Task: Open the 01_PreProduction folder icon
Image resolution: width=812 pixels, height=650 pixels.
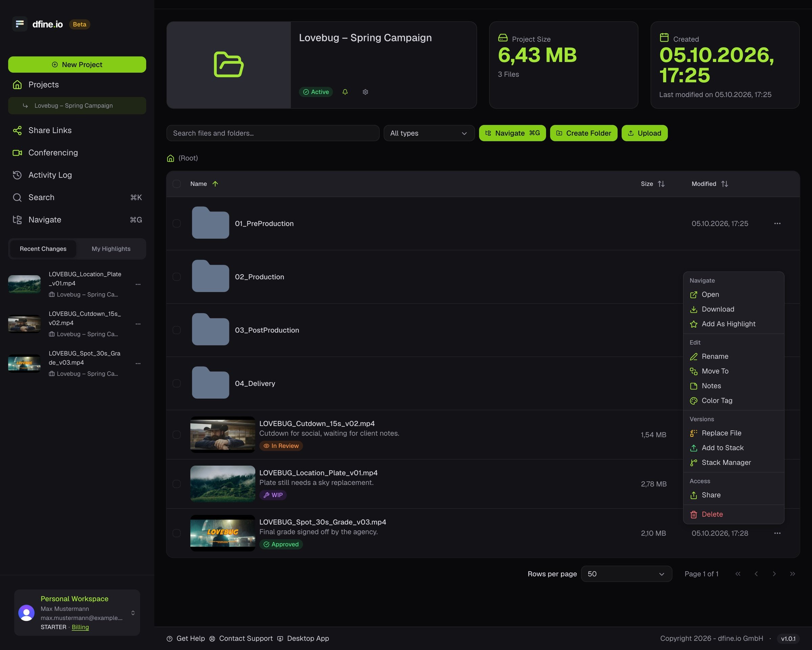Action: tap(210, 223)
